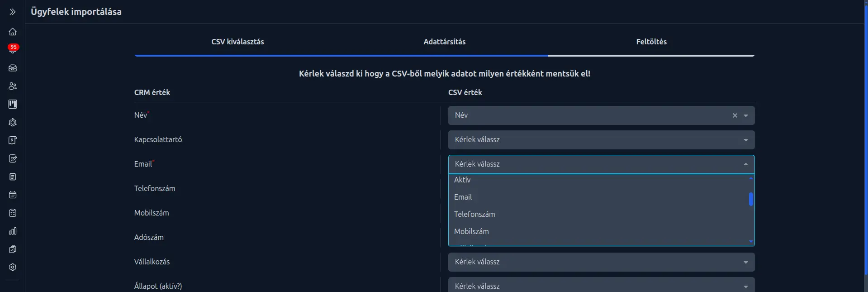This screenshot has width=868, height=292.
Task: Open the settings gear at sidebar bottom
Action: click(x=12, y=267)
